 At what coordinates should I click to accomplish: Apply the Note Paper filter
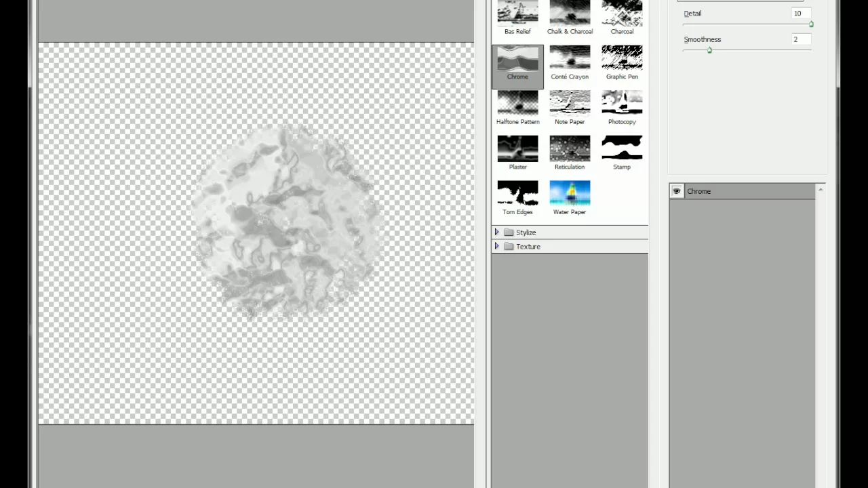pos(570,108)
